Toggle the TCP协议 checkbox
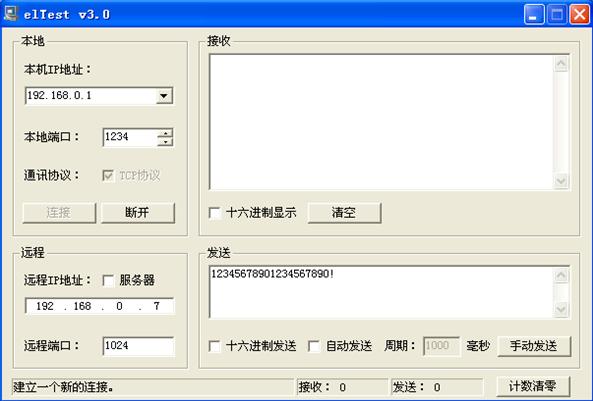The width and height of the screenshot is (593, 401). coord(108,176)
